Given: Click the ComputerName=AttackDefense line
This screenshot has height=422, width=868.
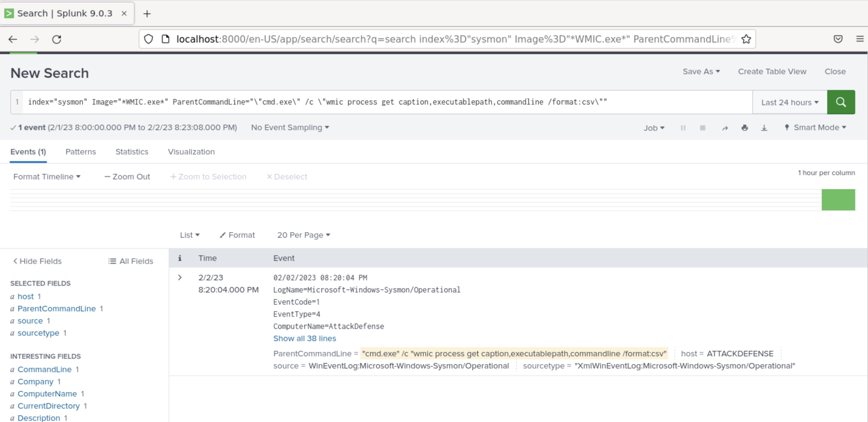Looking at the screenshot, I should click(328, 326).
